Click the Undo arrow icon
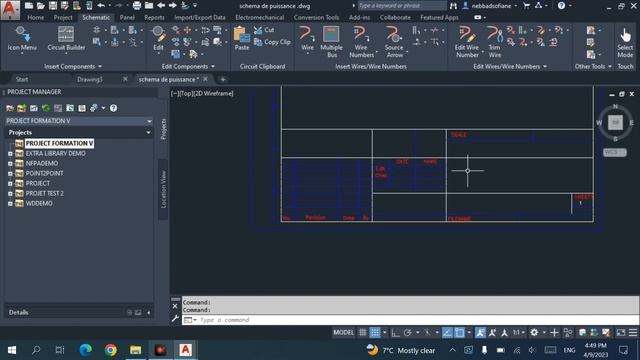The width and height of the screenshot is (640, 360). [101, 6]
